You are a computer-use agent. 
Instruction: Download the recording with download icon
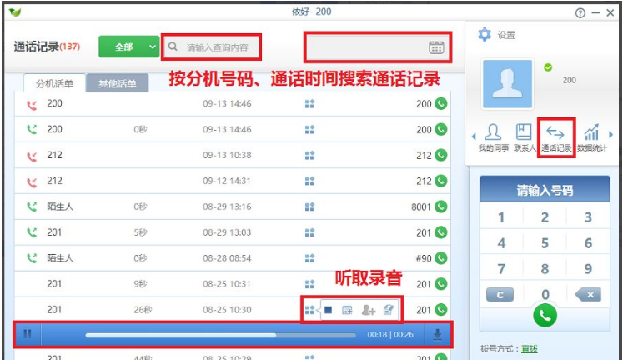click(437, 334)
